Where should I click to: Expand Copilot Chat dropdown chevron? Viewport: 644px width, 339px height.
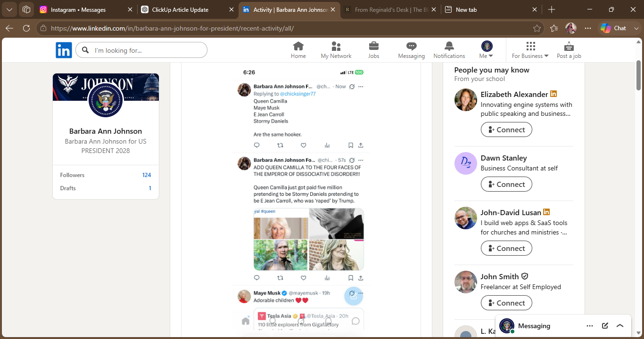tap(636, 28)
